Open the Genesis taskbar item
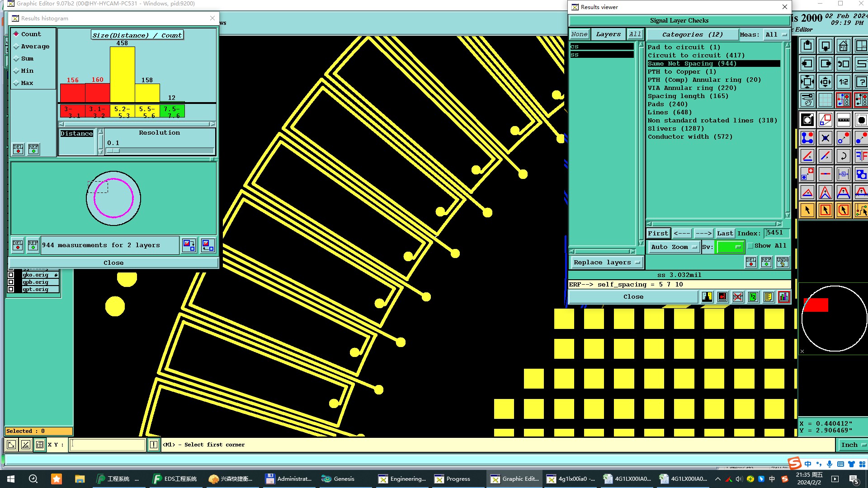Screen dimensions: 868x488 pos(338,479)
